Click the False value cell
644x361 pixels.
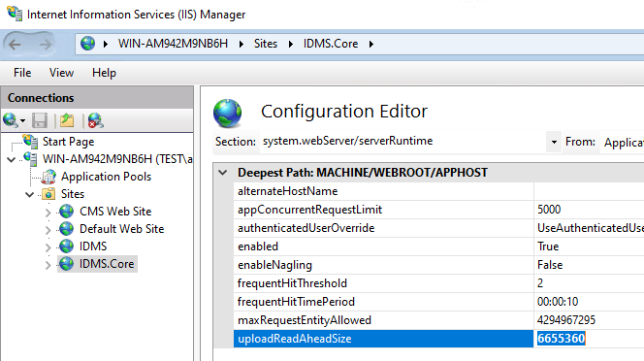(590, 265)
